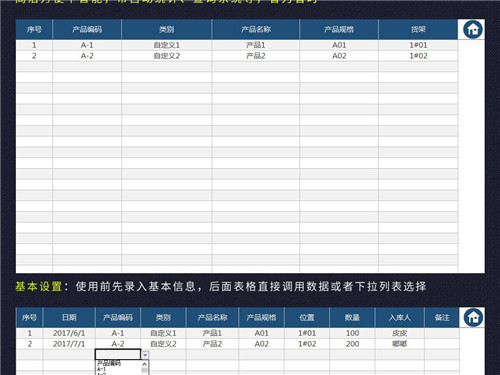Click the 产品编码 header in the top table
The width and height of the screenshot is (500, 375).
[x=87, y=30]
